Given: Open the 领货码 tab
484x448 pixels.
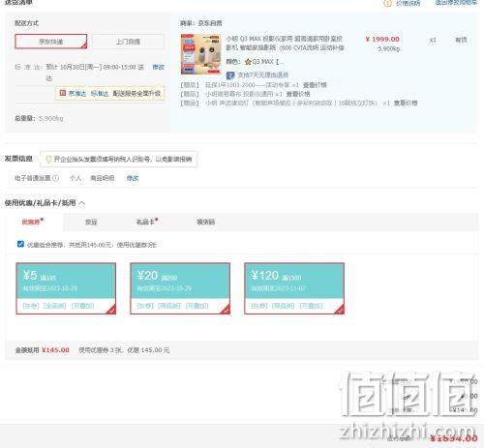Looking at the screenshot, I should click(205, 222).
